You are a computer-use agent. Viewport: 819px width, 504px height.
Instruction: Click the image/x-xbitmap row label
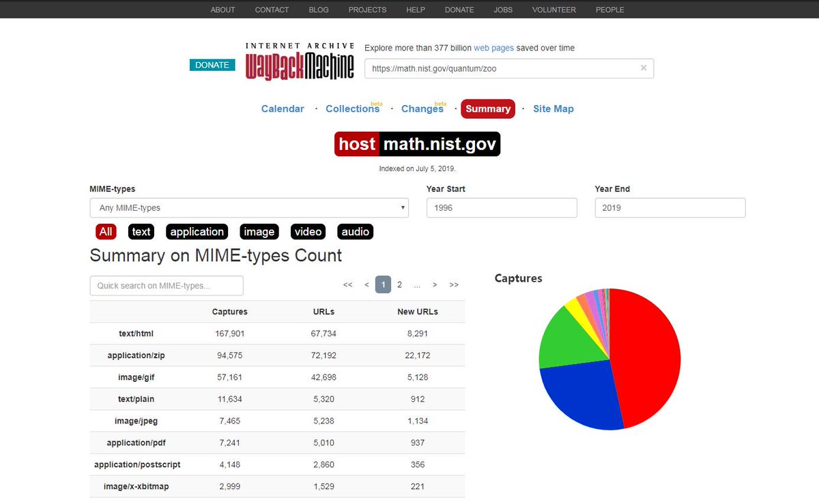[136, 486]
